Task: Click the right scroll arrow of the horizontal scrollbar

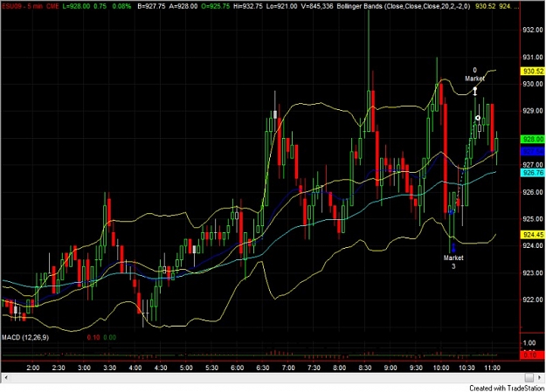Action: (540, 377)
